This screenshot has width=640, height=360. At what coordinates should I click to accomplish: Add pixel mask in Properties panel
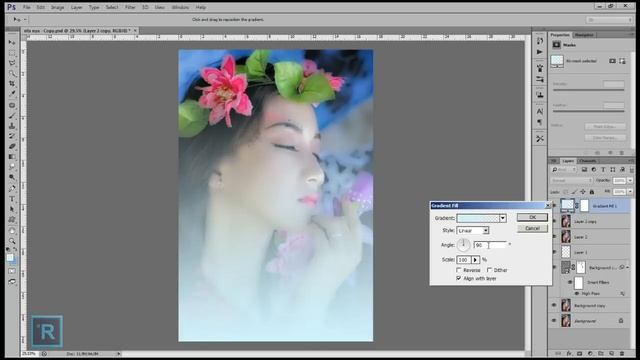point(612,61)
